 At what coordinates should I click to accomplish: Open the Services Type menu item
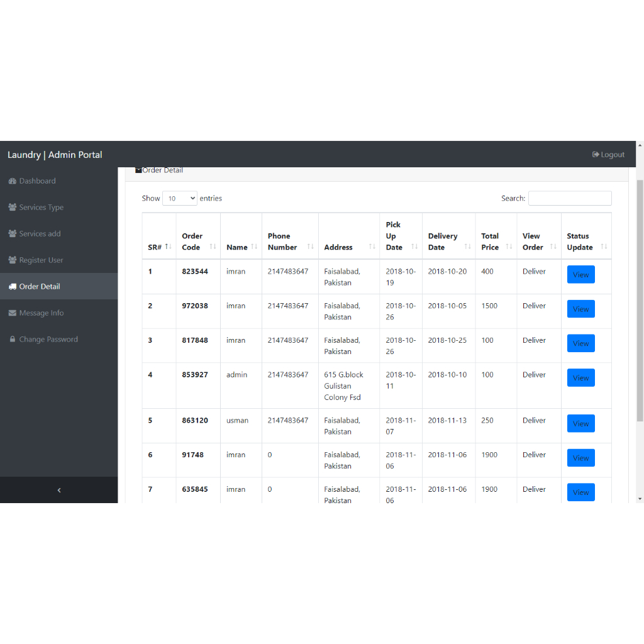pyautogui.click(x=42, y=208)
